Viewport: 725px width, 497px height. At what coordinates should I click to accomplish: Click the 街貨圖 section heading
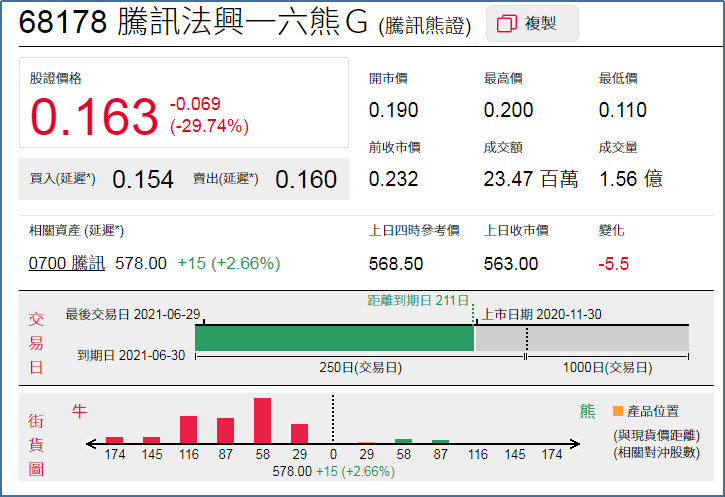pyautogui.click(x=36, y=445)
